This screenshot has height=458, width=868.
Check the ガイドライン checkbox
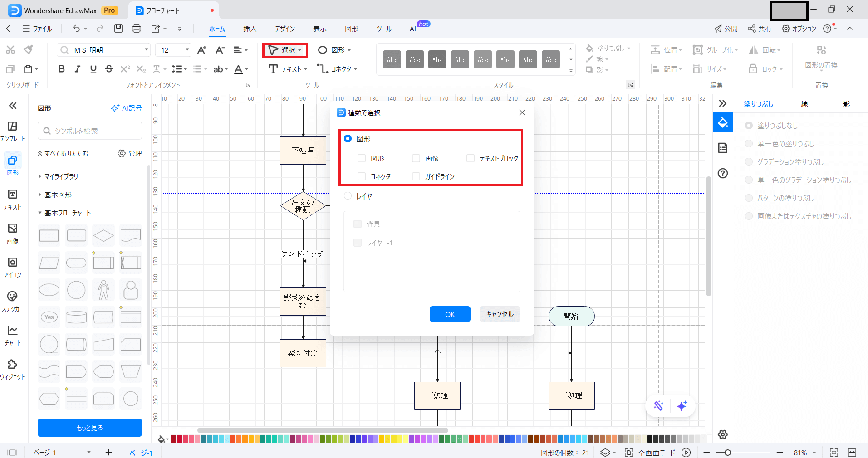(x=416, y=176)
